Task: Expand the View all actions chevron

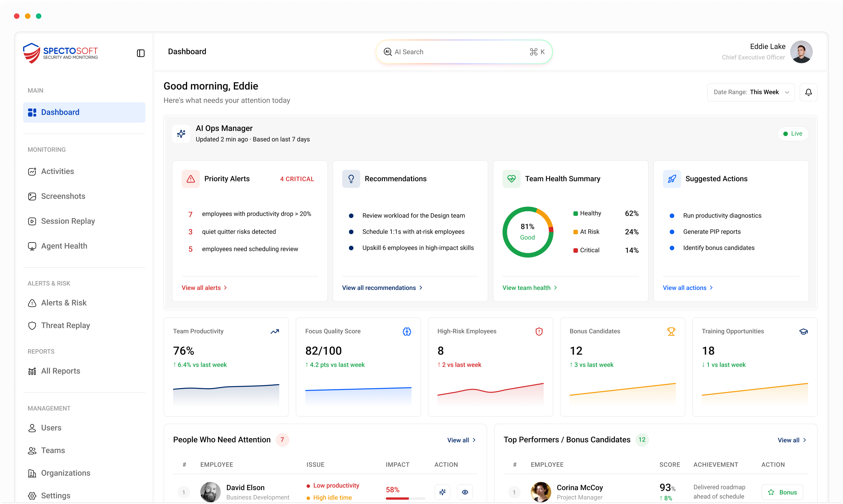Action: pyautogui.click(x=711, y=288)
